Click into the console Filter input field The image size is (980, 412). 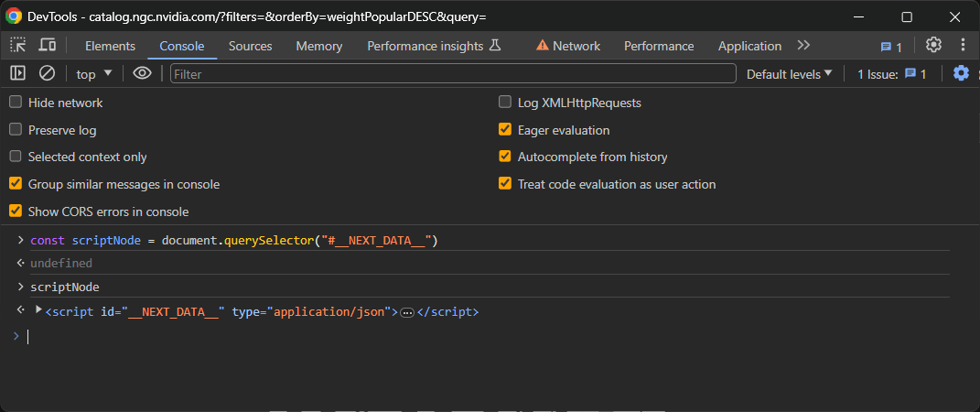[x=452, y=74]
